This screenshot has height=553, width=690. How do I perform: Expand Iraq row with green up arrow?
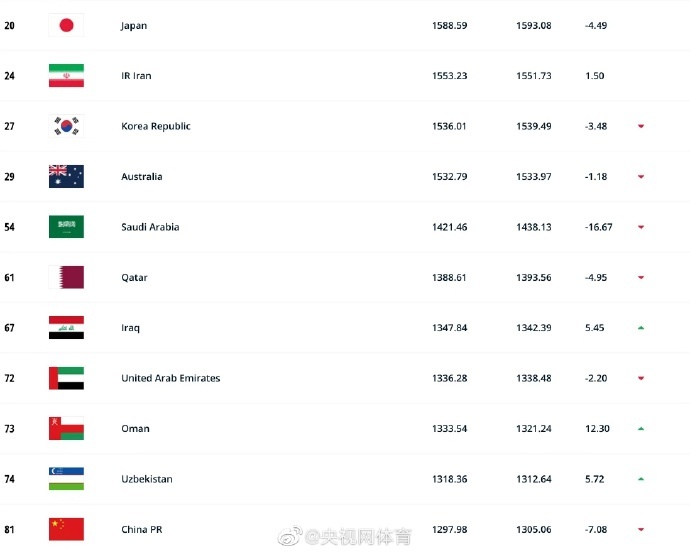640,328
